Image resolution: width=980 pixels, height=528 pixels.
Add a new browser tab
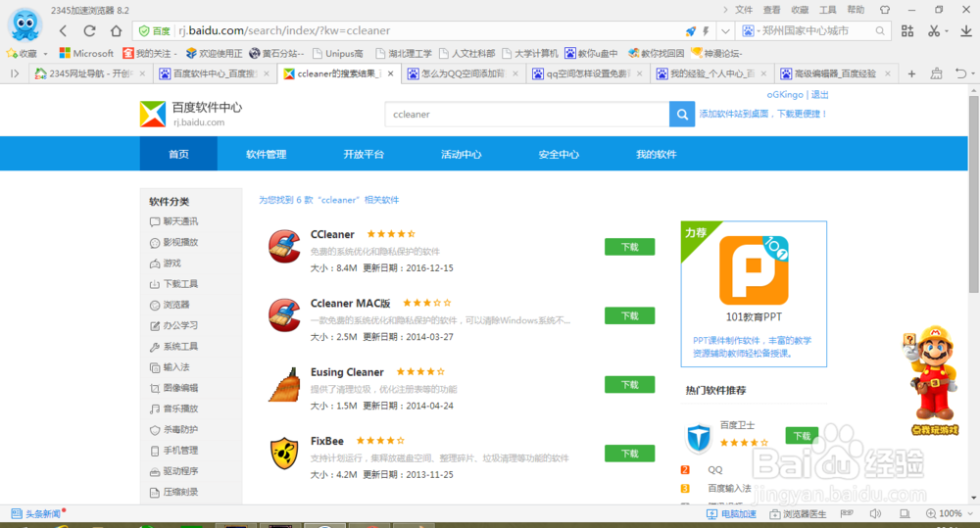pyautogui.click(x=911, y=73)
